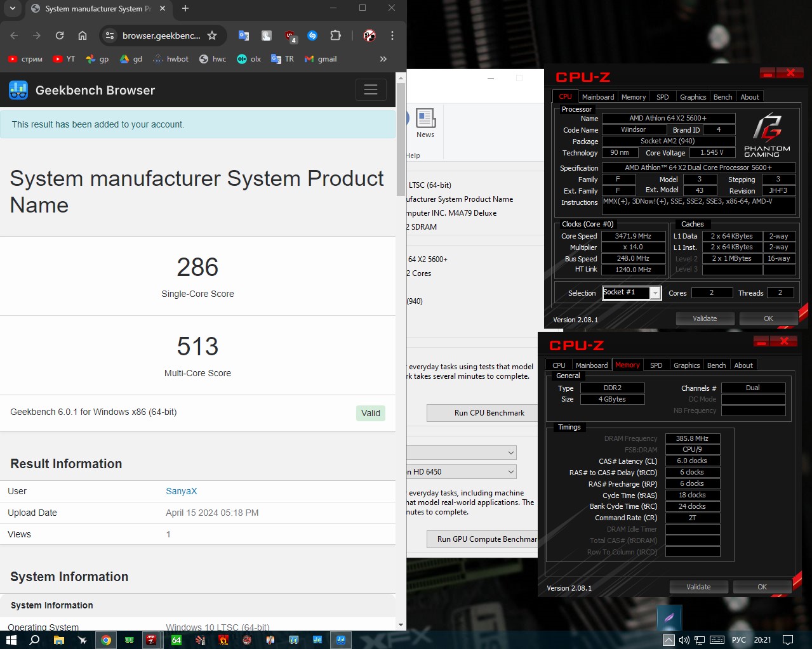Open Chrome three-dot menu
Image resolution: width=812 pixels, height=649 pixels.
point(392,36)
